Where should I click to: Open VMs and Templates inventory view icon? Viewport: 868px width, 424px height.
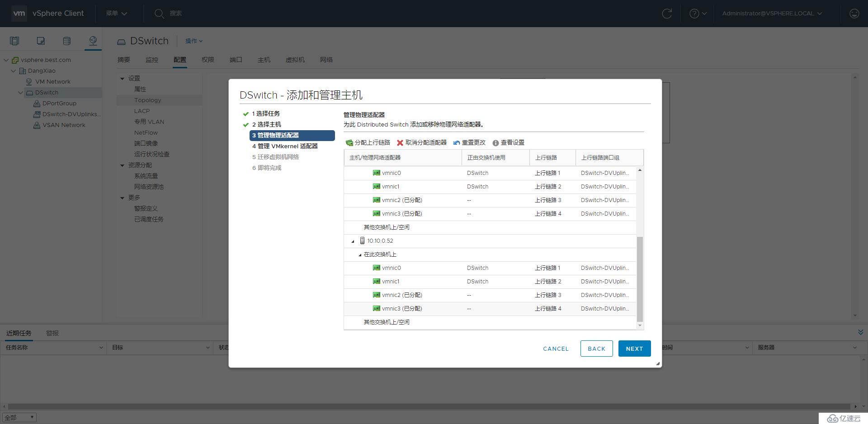41,41
